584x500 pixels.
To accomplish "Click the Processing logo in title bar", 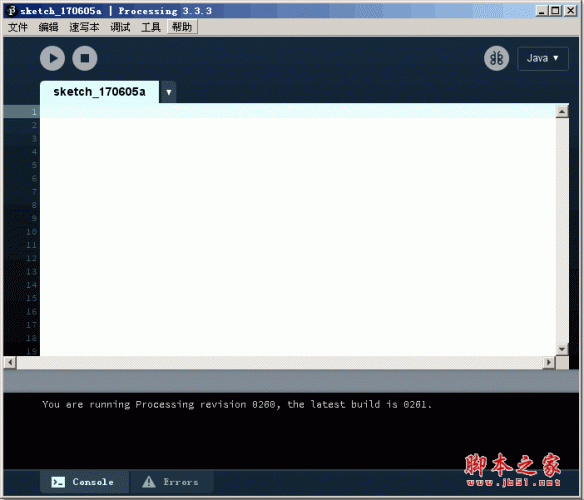I will [x=12, y=10].
